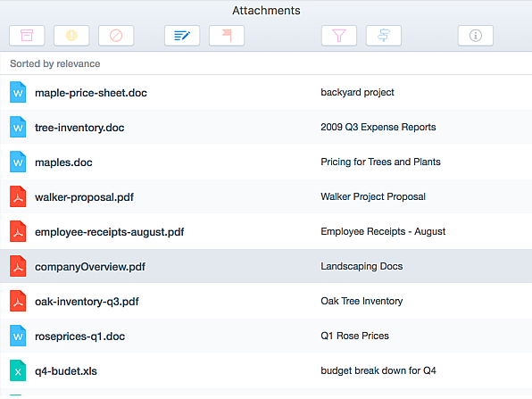The height and width of the screenshot is (399, 532).
Task: Click the Sorted by relevance header
Action: [x=55, y=63]
